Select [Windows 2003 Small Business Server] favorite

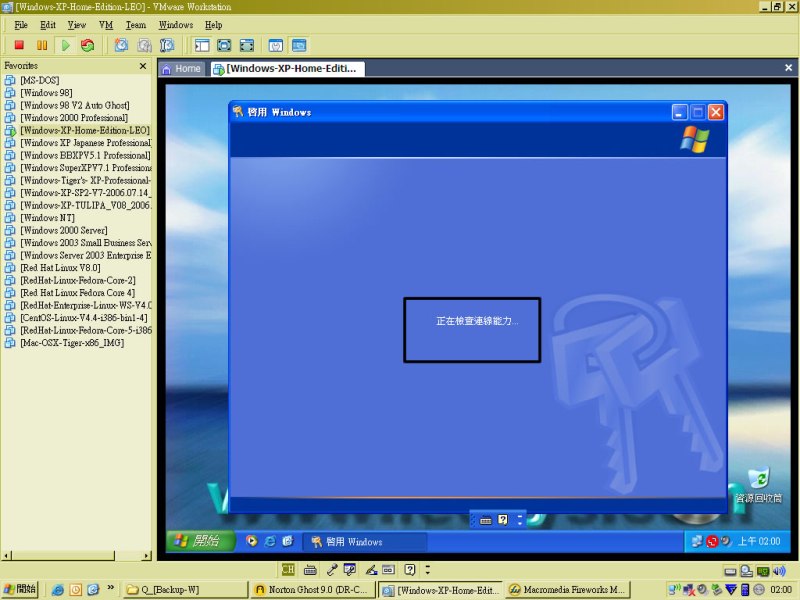tap(86, 243)
